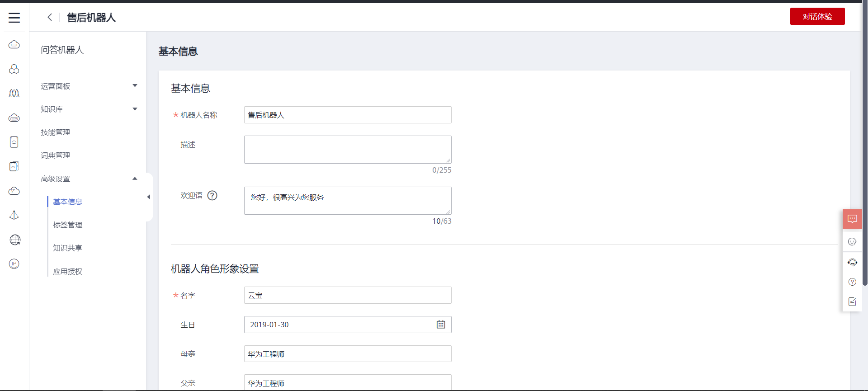Screen dimensions: 868x391
Task: Click the 0/255 character counter text
Action: [x=442, y=170]
